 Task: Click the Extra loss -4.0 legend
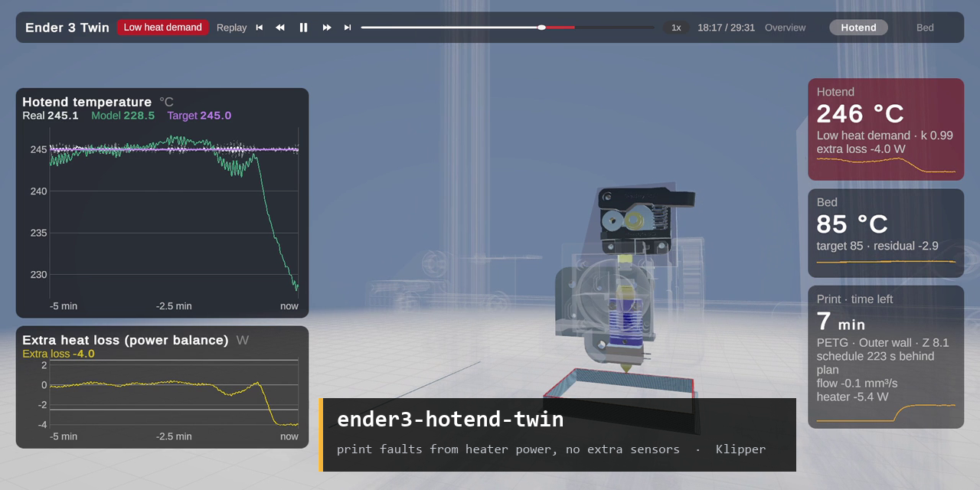coord(58,354)
